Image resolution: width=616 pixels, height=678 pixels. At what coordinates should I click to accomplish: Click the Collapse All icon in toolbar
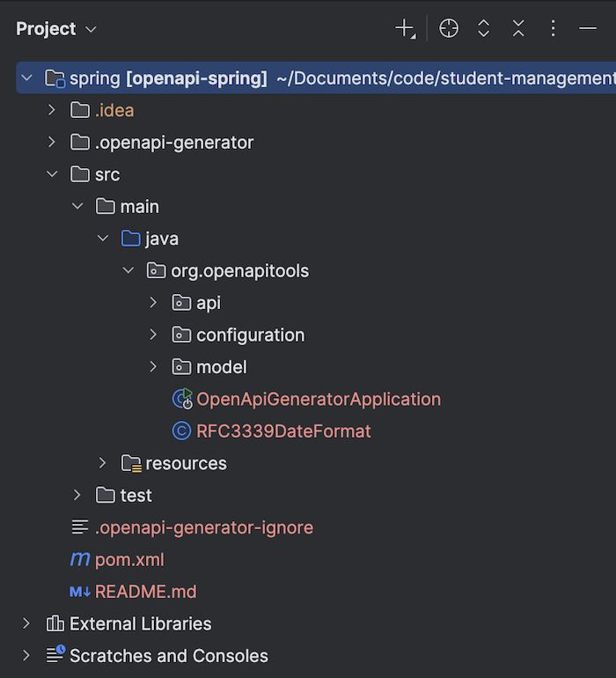518,29
